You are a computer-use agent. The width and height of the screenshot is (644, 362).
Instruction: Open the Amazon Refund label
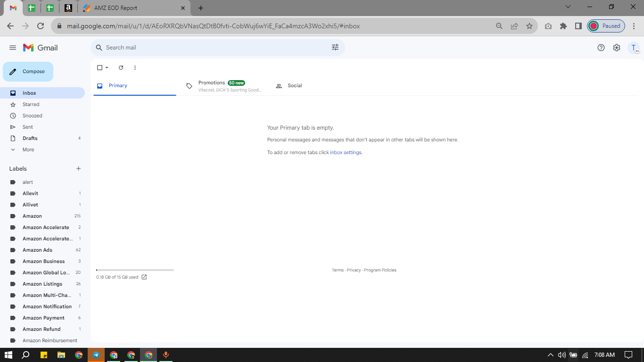[42, 329]
